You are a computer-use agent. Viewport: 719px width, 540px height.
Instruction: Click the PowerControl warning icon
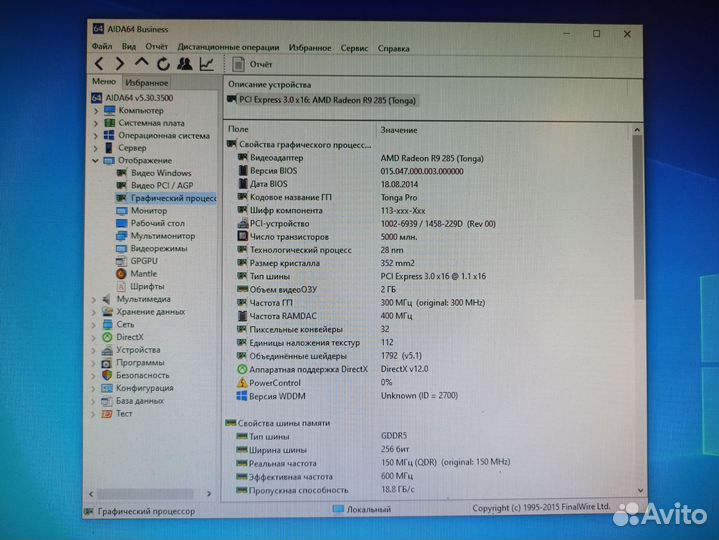click(242, 382)
